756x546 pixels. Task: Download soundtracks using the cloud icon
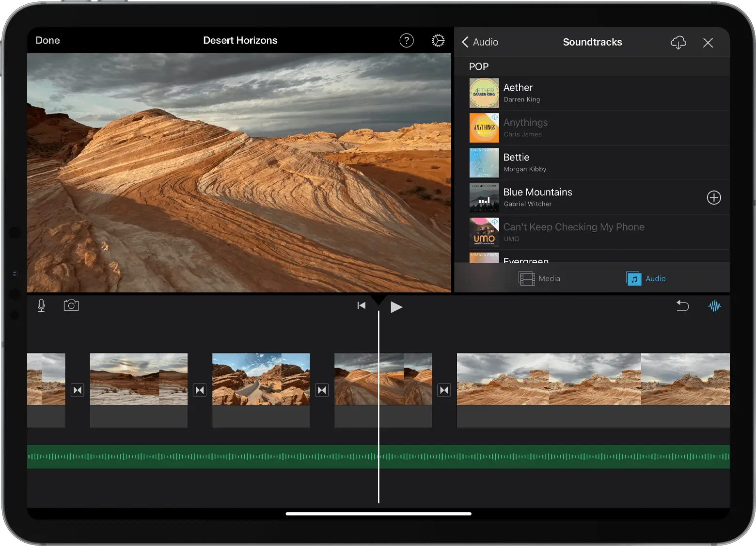pyautogui.click(x=678, y=43)
